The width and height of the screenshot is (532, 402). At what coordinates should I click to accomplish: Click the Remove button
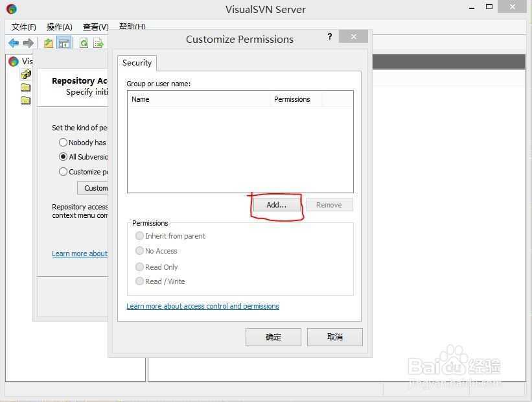pos(329,205)
